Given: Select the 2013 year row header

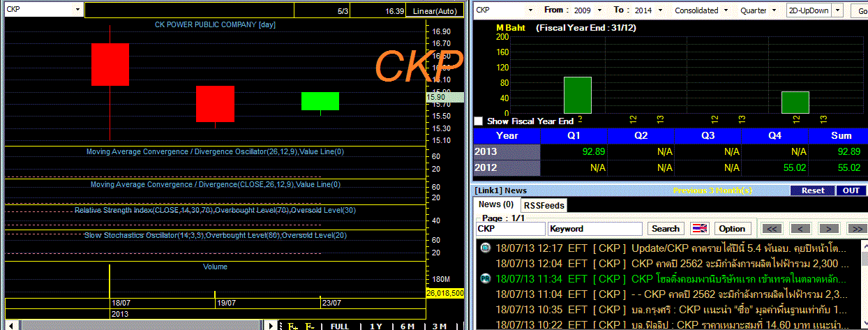Looking at the screenshot, I should [507, 151].
